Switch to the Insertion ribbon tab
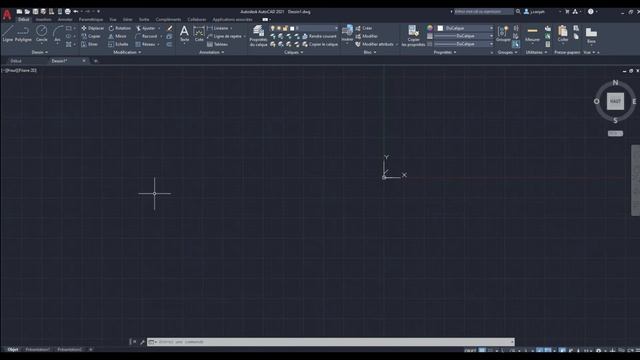This screenshot has height=360, width=640. click(x=43, y=19)
